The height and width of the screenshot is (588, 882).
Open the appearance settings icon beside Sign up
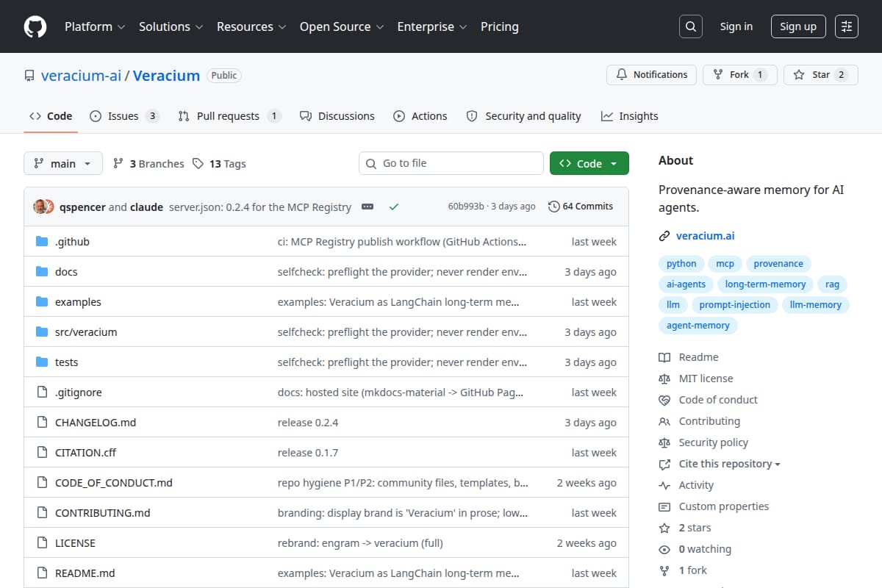[847, 26]
